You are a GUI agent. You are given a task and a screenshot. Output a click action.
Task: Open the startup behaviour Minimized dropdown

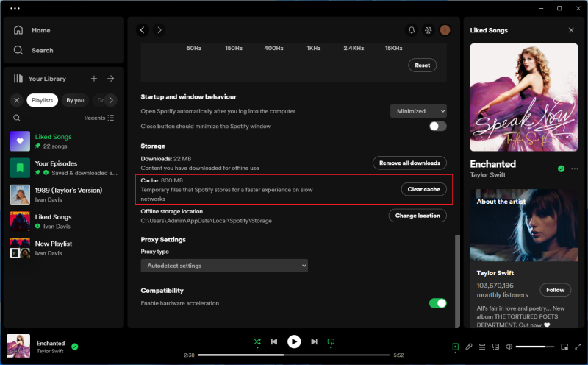tap(418, 111)
